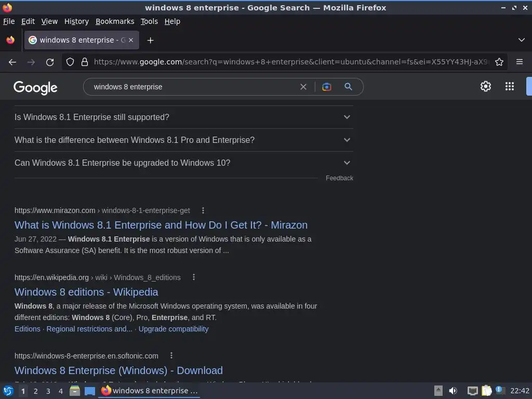Viewport: 532px width, 399px height.
Task: Click the site security padlock icon
Action: tap(85, 62)
